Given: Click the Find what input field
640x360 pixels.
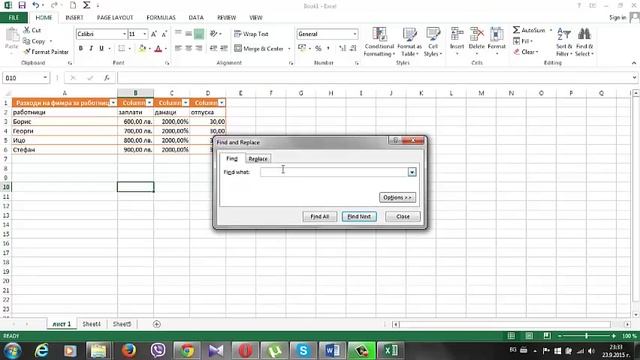Looking at the screenshot, I should (x=334, y=172).
